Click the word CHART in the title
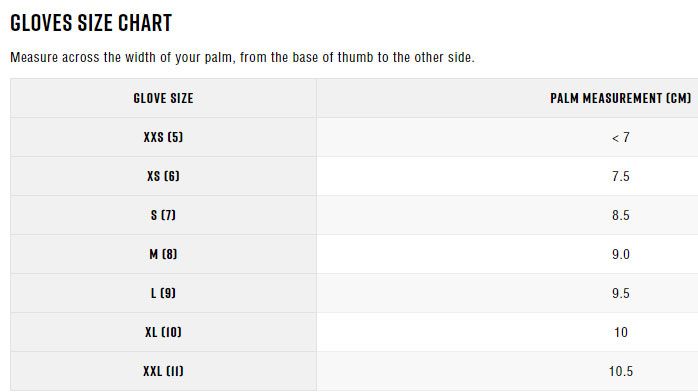Viewport: 698px width, 392px height. click(x=145, y=23)
